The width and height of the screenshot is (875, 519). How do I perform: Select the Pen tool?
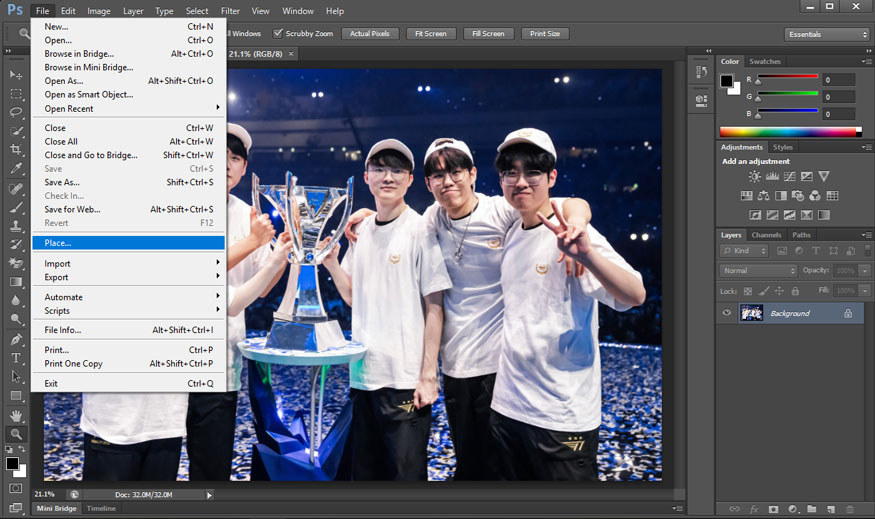[16, 339]
